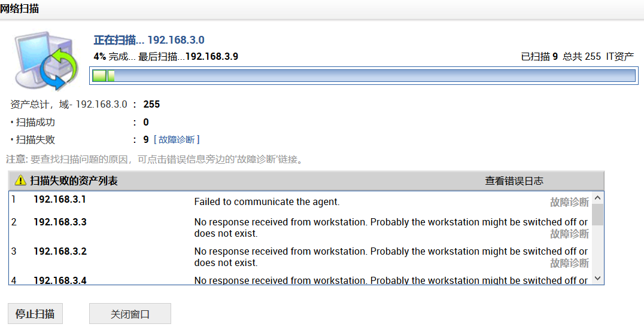Click the failed list scroll-down arrow
This screenshot has width=644, height=327.
click(597, 278)
